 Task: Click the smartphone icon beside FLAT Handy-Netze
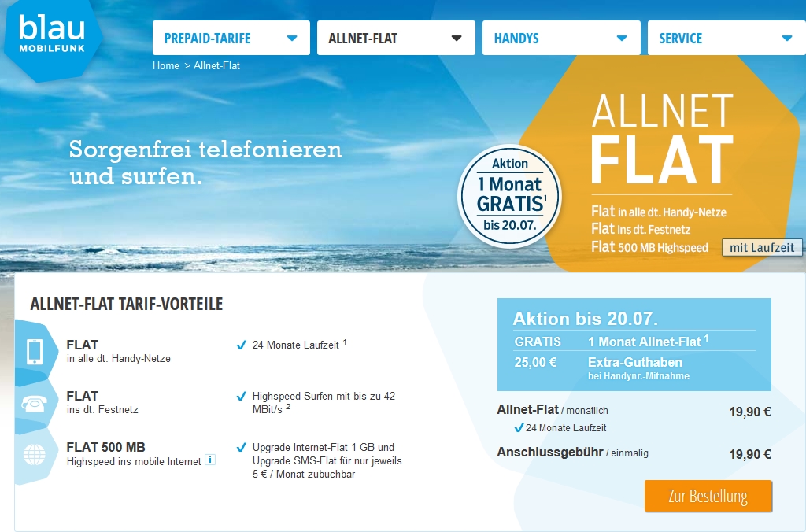point(35,352)
